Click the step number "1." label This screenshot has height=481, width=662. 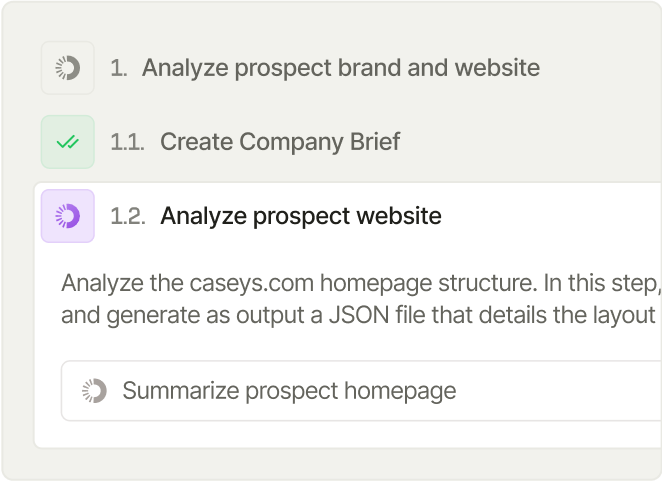click(119, 68)
